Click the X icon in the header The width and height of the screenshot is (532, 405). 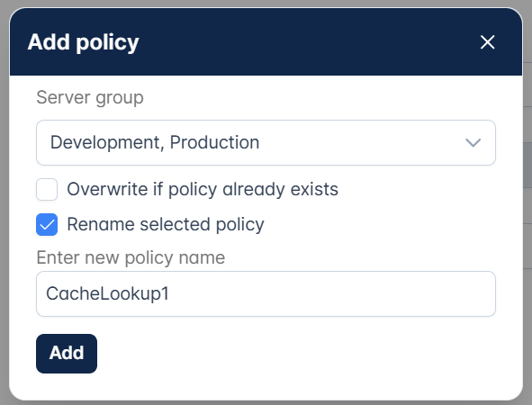click(487, 42)
